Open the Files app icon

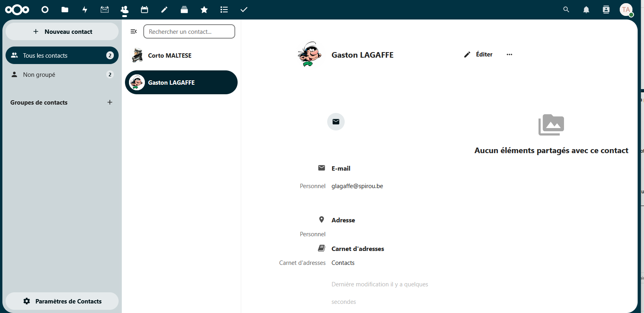tap(65, 10)
